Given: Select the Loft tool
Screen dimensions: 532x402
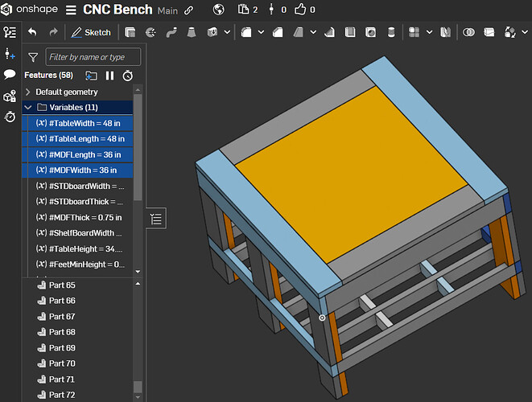Looking at the screenshot, I should click(192, 32).
